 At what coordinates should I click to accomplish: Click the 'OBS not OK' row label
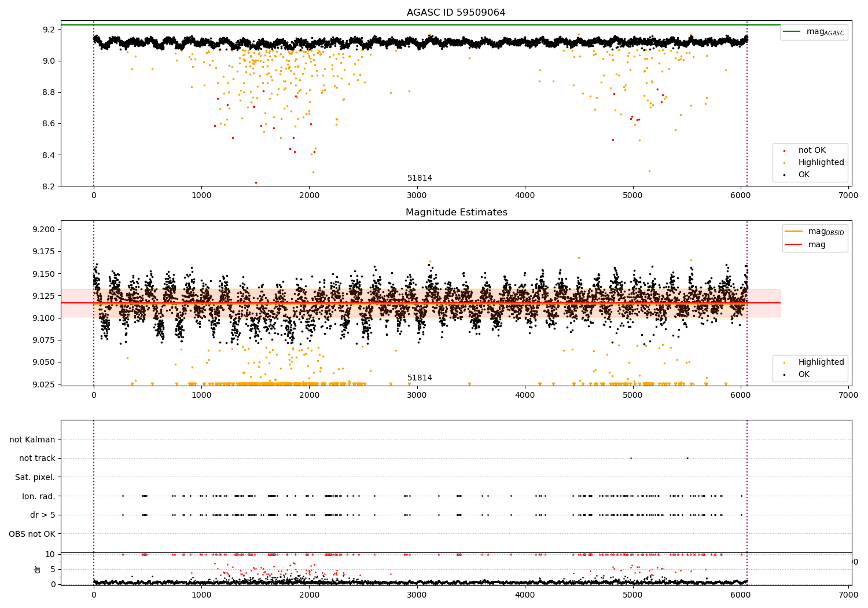[32, 534]
